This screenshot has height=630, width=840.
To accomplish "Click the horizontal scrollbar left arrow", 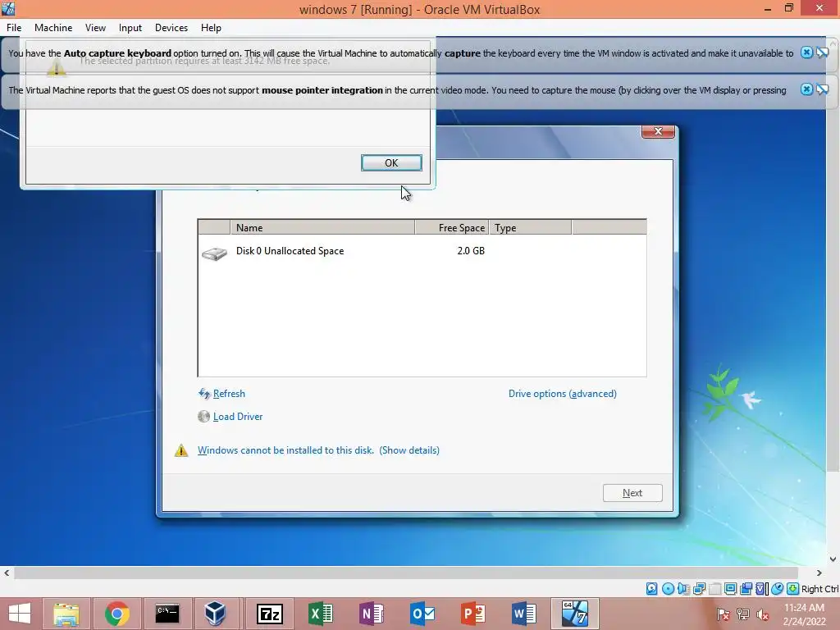I will [x=7, y=573].
